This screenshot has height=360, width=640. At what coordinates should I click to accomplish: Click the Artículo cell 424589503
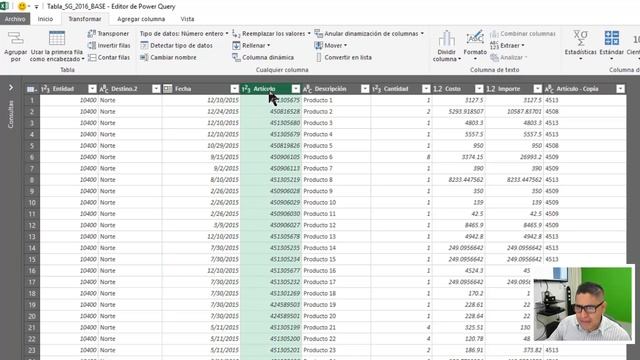tap(271, 305)
